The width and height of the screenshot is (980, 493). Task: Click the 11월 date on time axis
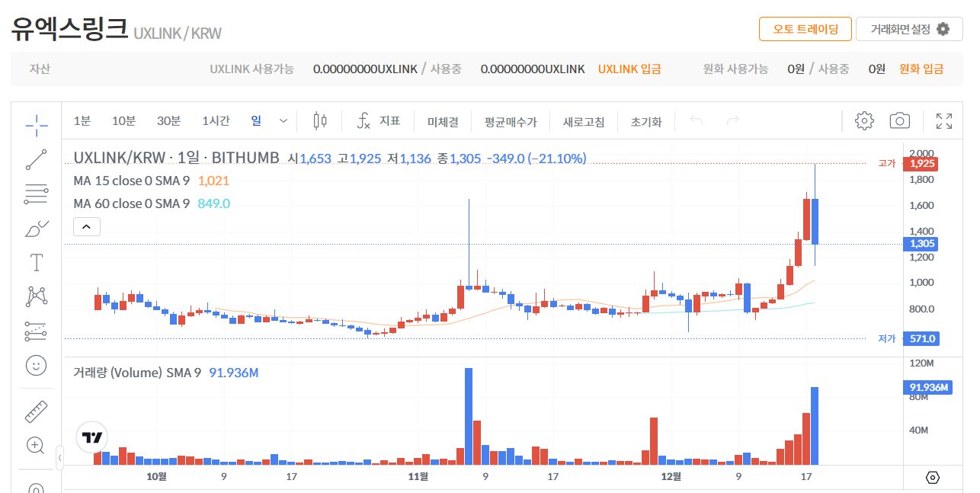(x=418, y=476)
